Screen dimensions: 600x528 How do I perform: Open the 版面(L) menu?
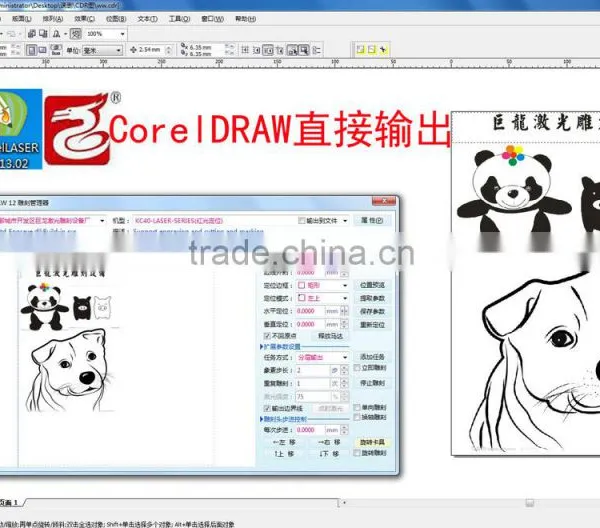click(x=21, y=18)
